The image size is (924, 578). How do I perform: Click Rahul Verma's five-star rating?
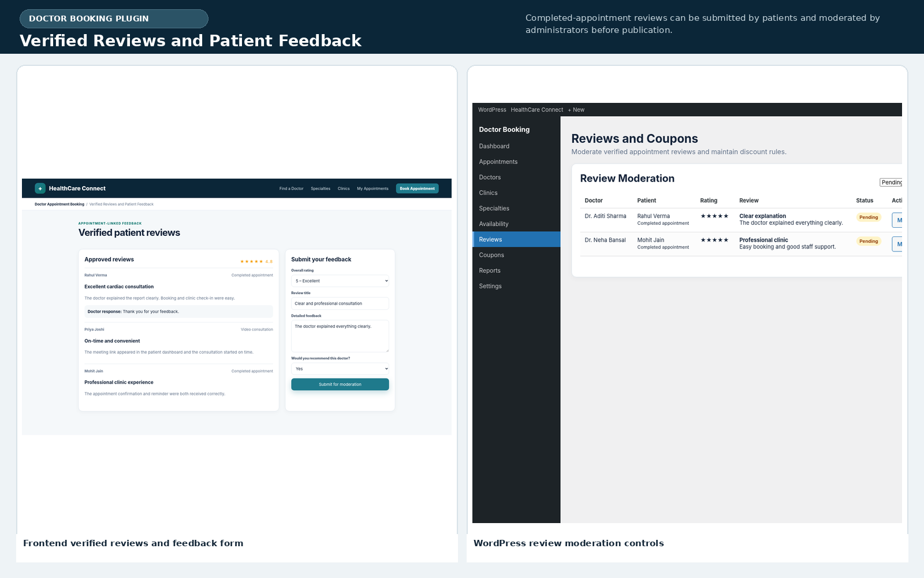click(x=714, y=216)
